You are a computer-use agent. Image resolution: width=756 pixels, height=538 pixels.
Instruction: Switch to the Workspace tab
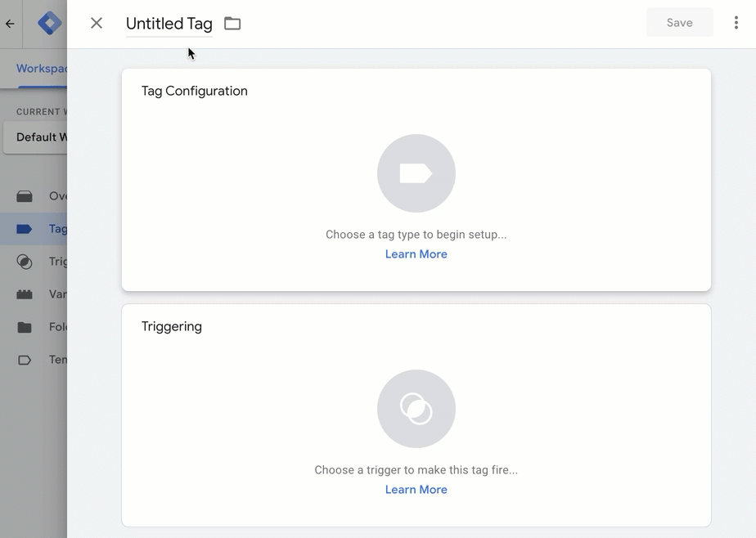tap(41, 69)
